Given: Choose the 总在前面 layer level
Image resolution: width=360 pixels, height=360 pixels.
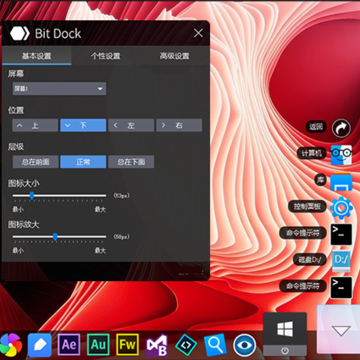Looking at the screenshot, I should 35,162.
